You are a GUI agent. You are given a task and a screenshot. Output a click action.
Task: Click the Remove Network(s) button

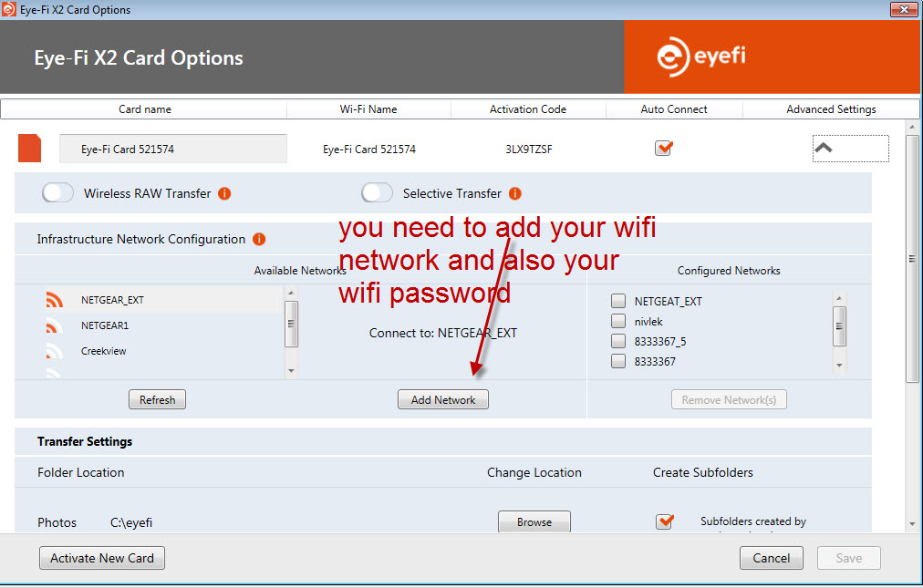(x=729, y=399)
